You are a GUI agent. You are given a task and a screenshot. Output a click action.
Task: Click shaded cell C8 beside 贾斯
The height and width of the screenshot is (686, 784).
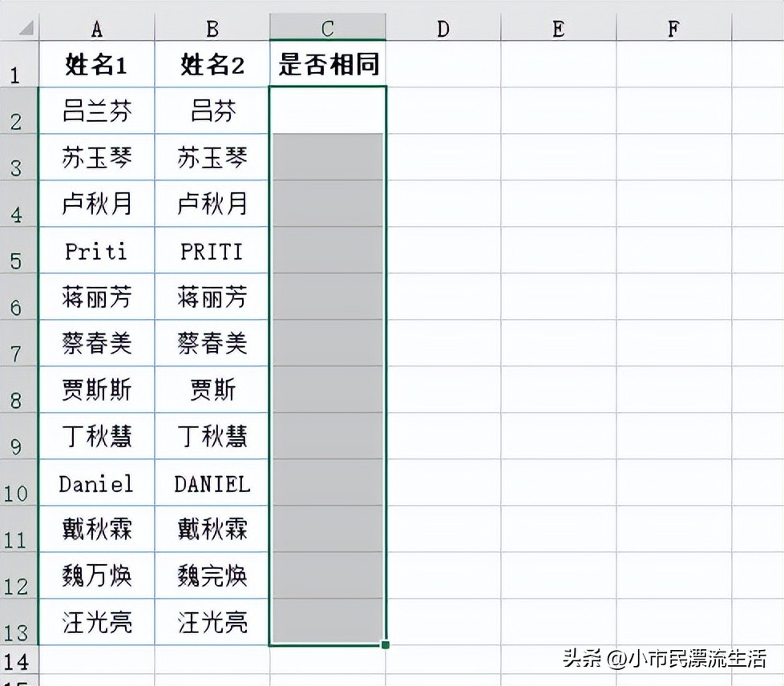coord(328,389)
